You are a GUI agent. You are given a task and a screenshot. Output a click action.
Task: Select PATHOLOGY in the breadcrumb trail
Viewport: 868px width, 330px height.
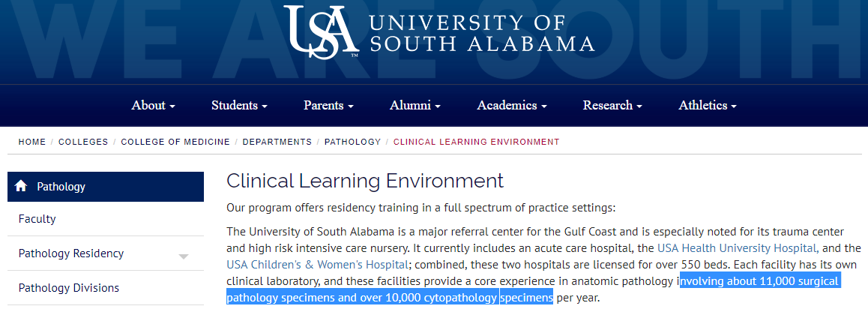pyautogui.click(x=352, y=142)
